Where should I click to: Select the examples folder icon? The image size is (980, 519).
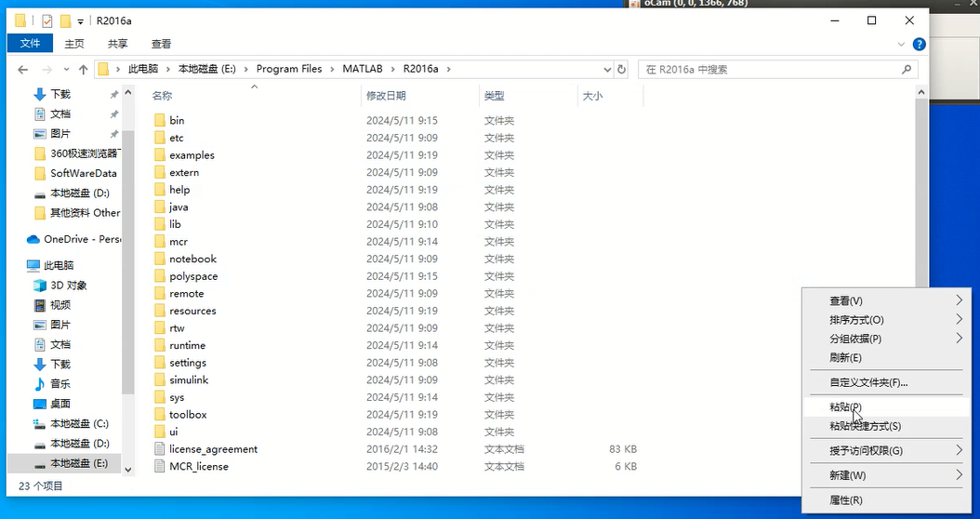160,155
